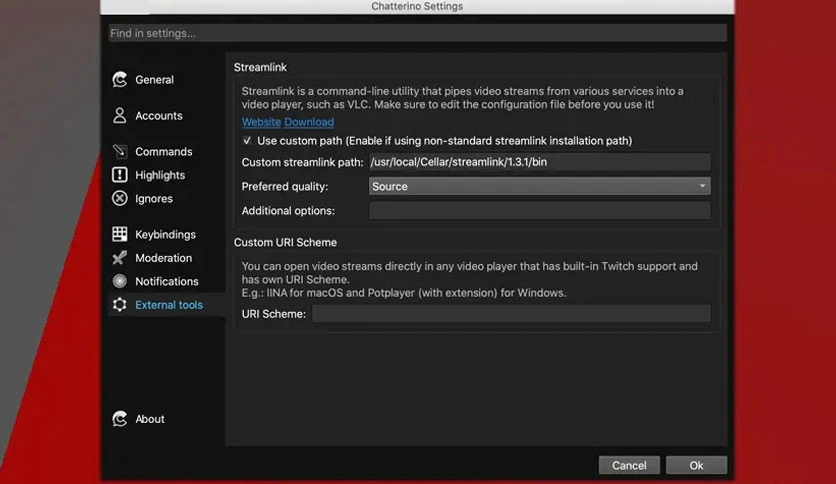Viewport: 836px width, 484px height.
Task: Open the Streamlink Download link
Action: pyautogui.click(x=309, y=122)
